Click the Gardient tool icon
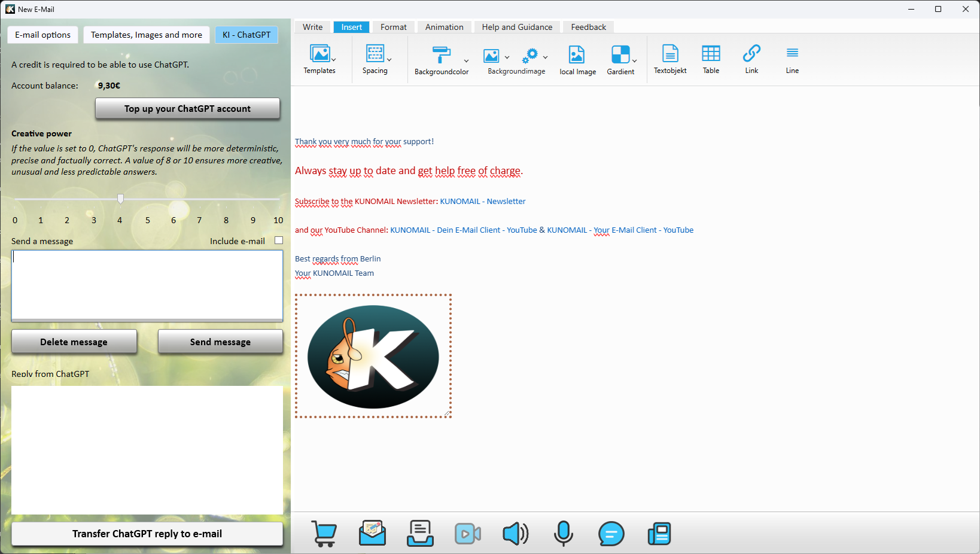This screenshot has width=980, height=554. [620, 55]
